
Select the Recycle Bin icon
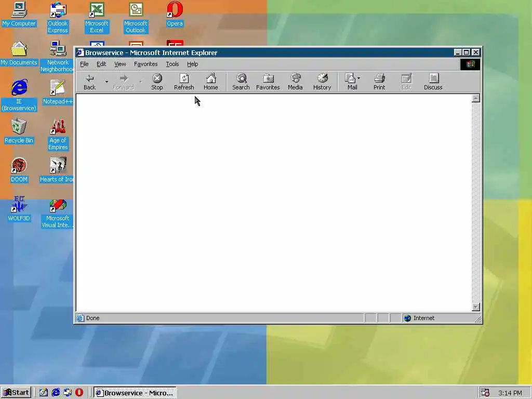pyautogui.click(x=19, y=131)
